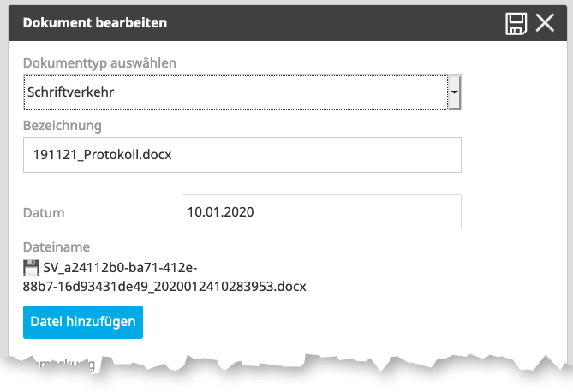Screen dimensions: 573x392
Task: Click the small arrow of the Schriftverkehr dropdown
Action: (x=455, y=91)
